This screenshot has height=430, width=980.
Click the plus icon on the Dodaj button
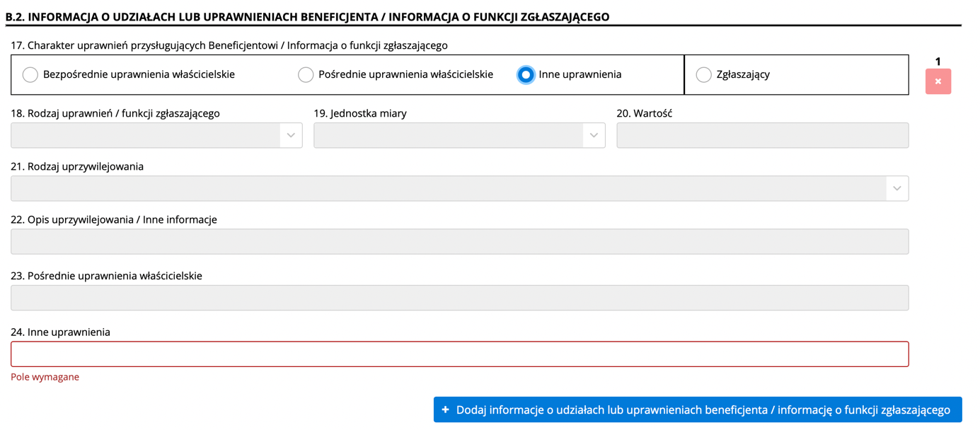tap(445, 409)
